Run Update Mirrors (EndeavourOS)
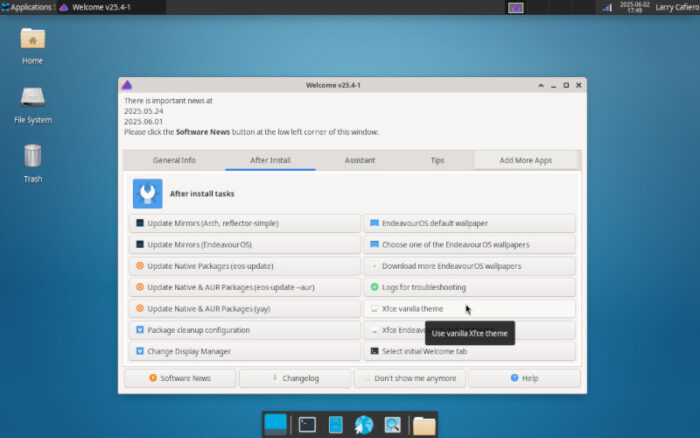Screen dimensions: 700x438 point(245,245)
